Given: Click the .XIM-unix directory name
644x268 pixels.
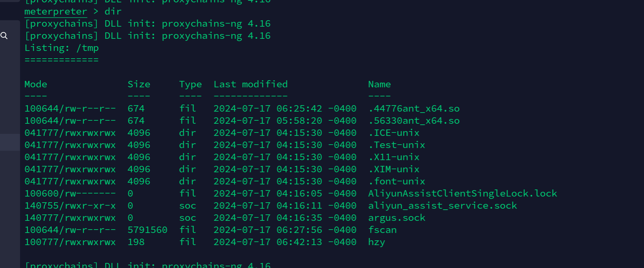Looking at the screenshot, I should click(x=394, y=169).
